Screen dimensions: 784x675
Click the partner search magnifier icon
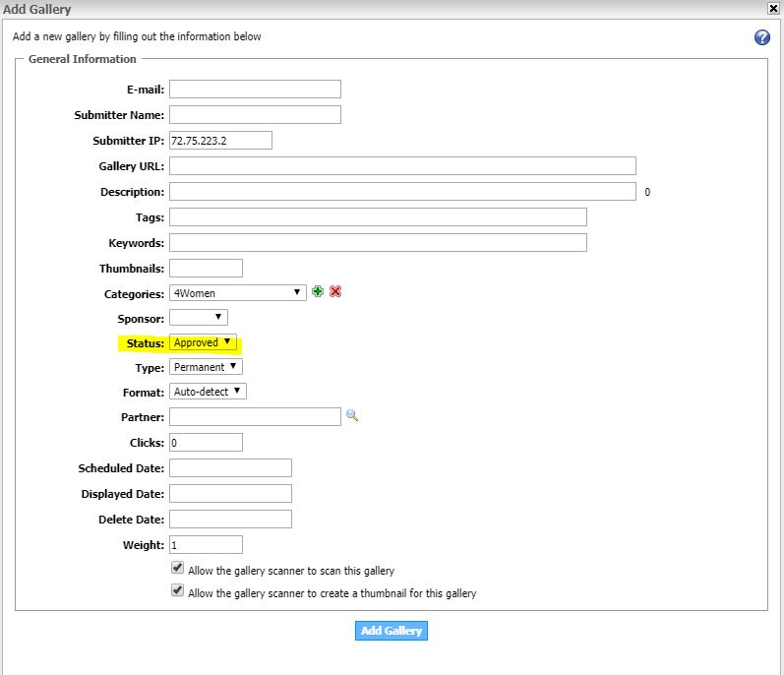[x=352, y=416]
